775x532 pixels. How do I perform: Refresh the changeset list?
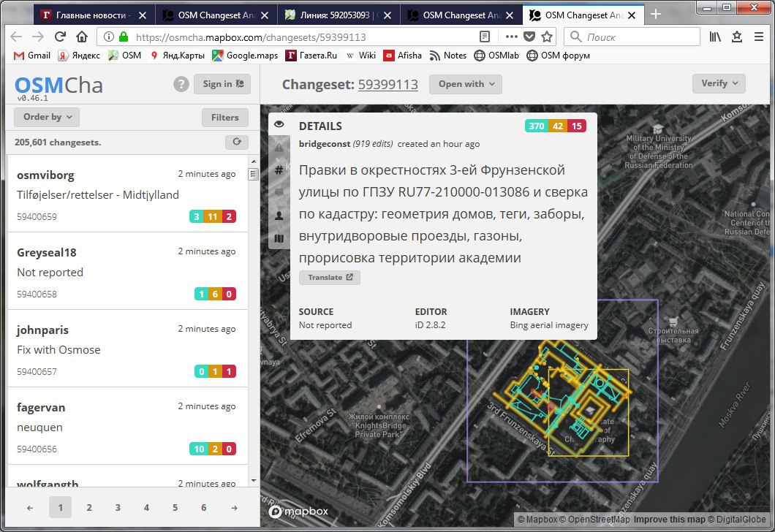coord(237,142)
